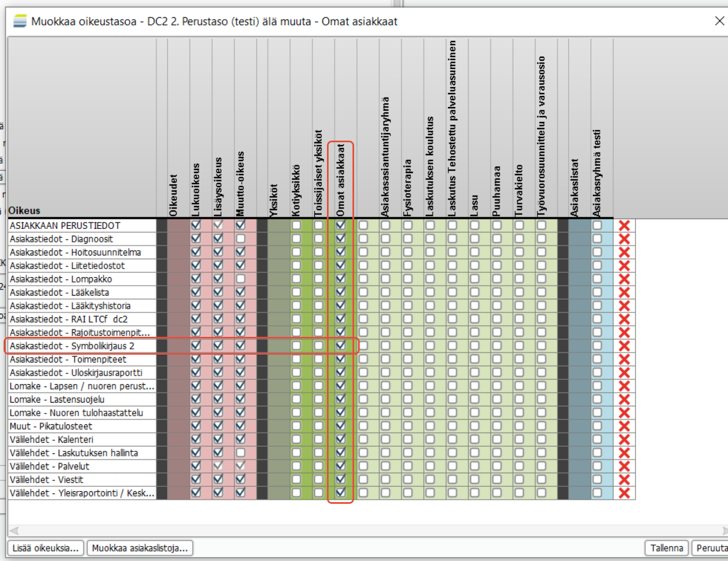
Task: Open Muokkaa asiakaslistoja... dialog
Action: click(x=140, y=548)
